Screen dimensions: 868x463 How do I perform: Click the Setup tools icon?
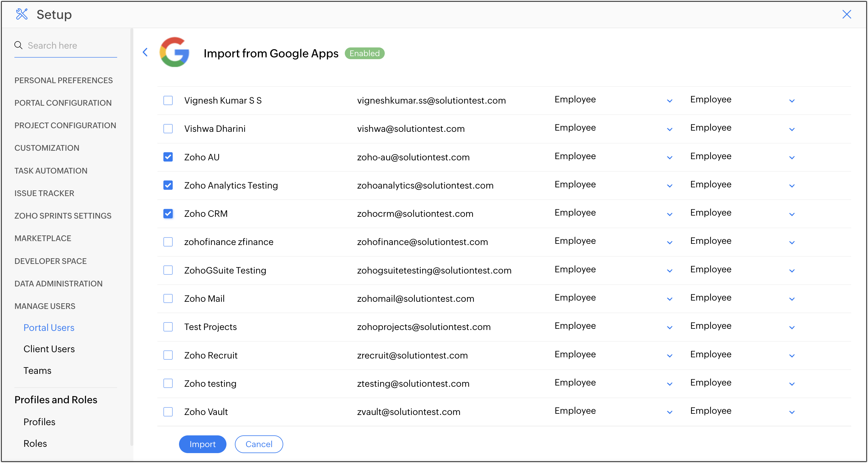click(22, 14)
